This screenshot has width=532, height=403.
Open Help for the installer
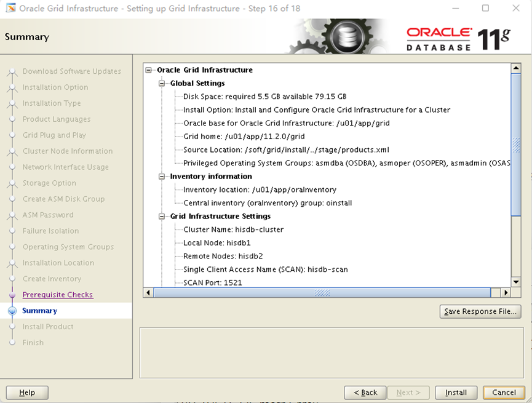coord(27,393)
